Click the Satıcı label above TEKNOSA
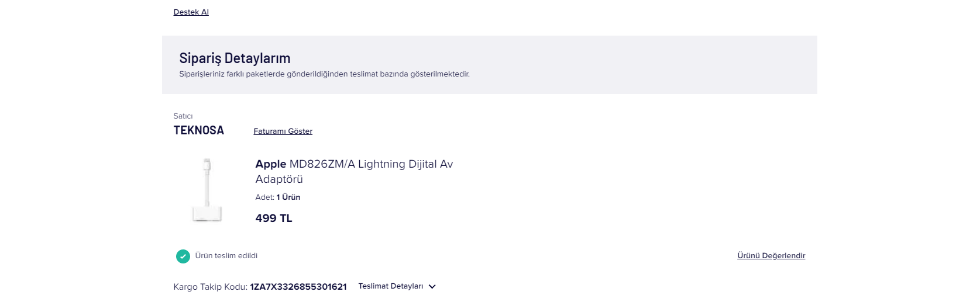The width and height of the screenshot is (980, 302). (183, 116)
